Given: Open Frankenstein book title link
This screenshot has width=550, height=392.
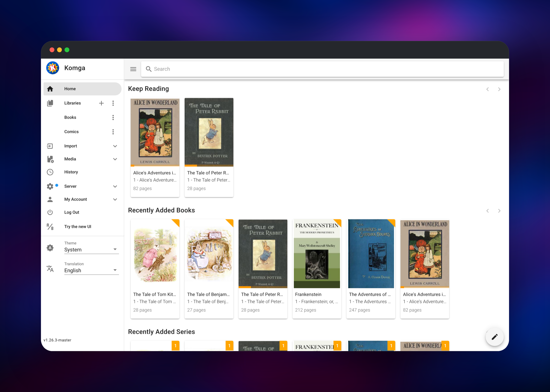Looking at the screenshot, I should click(x=308, y=295).
